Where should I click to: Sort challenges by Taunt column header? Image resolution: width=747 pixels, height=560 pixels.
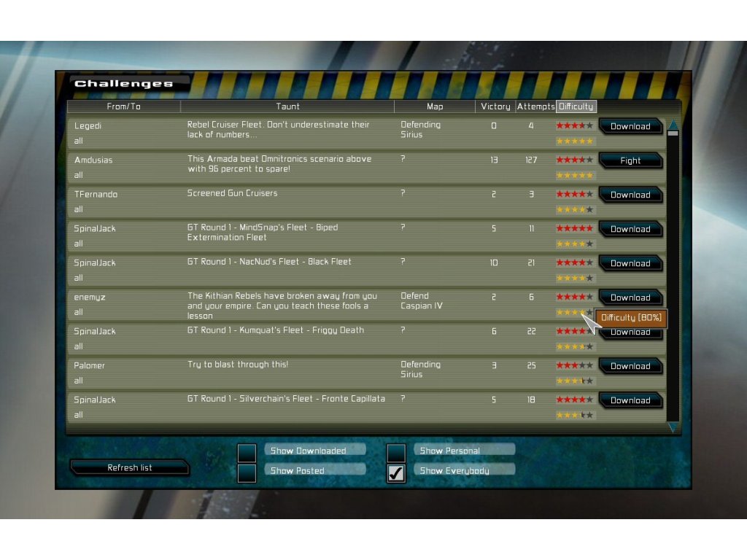[x=287, y=106]
